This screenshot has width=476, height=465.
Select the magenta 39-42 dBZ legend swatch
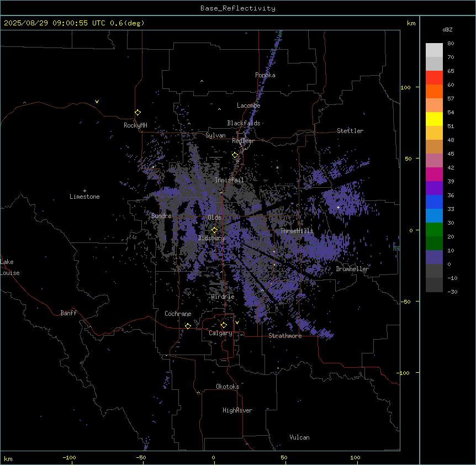click(434, 174)
